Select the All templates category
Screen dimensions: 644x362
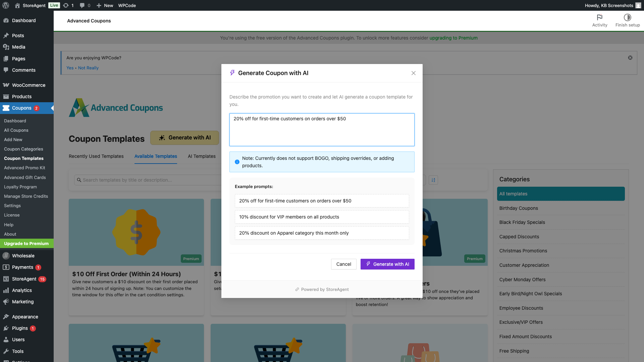[561, 194]
